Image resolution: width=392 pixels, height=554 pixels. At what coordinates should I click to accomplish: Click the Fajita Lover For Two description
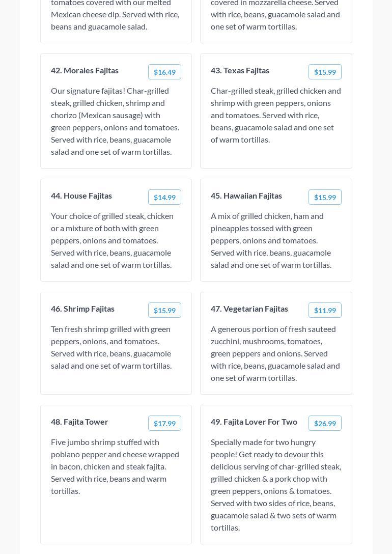276,485
